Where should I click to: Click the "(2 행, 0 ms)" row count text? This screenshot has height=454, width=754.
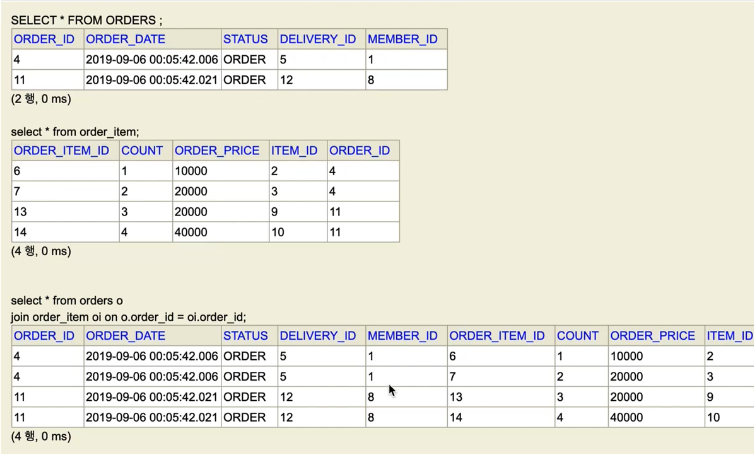point(41,99)
